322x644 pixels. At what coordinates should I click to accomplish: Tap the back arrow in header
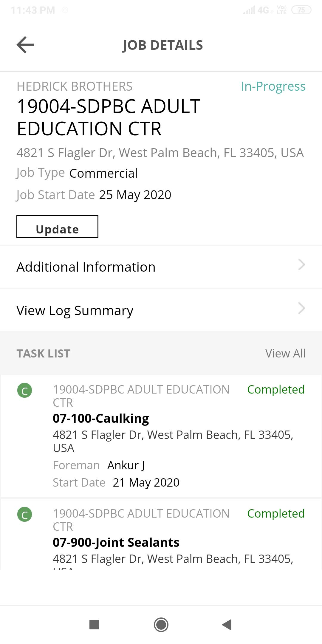click(x=25, y=45)
